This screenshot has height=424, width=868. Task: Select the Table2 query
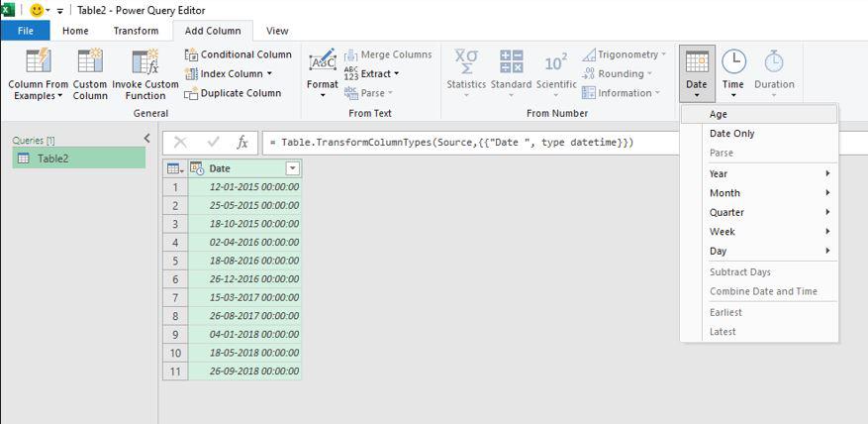[x=78, y=159]
